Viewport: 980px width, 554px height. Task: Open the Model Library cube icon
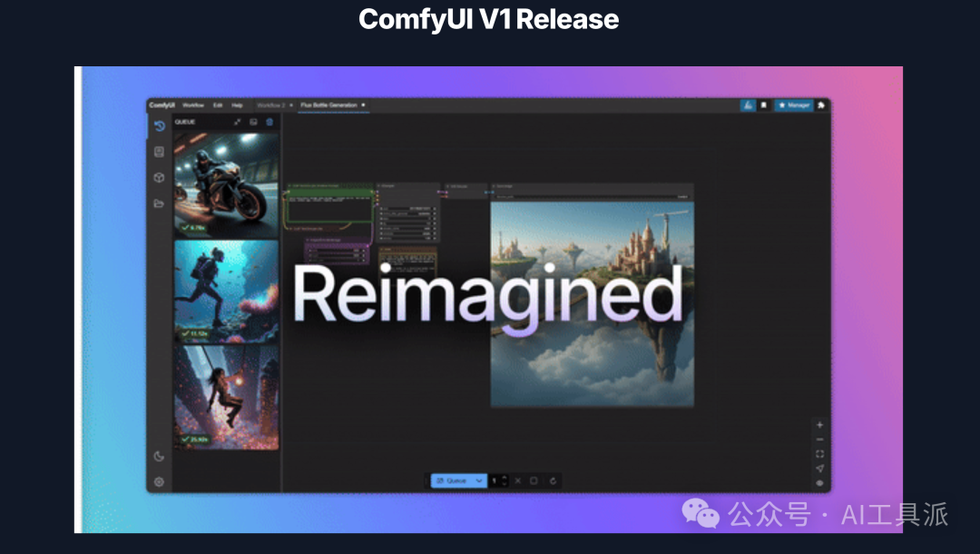(x=160, y=178)
